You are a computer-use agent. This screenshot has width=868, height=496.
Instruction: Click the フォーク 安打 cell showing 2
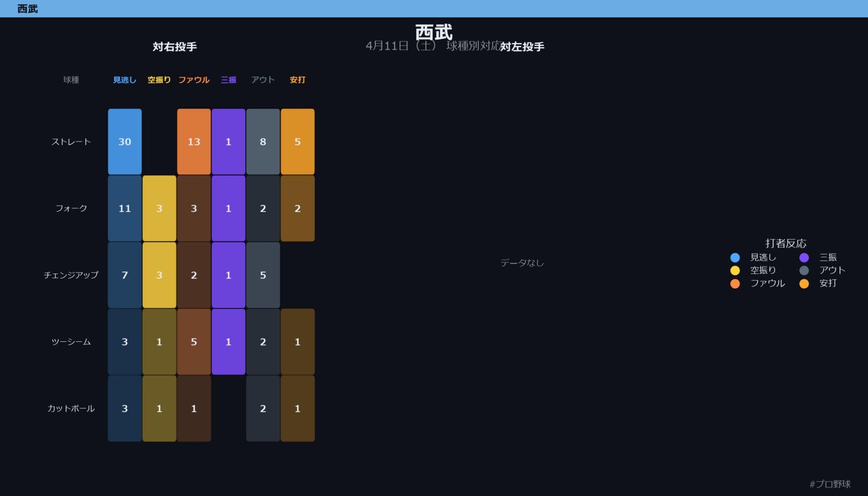click(297, 208)
